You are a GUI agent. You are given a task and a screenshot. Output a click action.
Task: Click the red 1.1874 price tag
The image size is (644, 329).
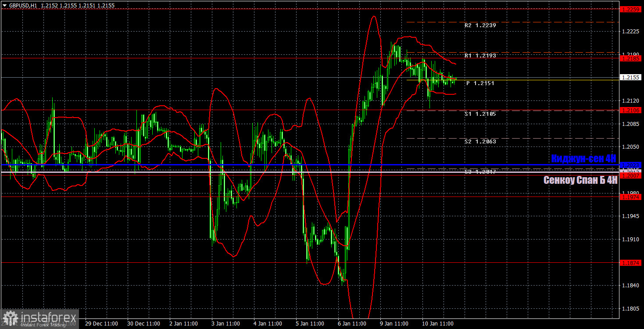(631, 262)
